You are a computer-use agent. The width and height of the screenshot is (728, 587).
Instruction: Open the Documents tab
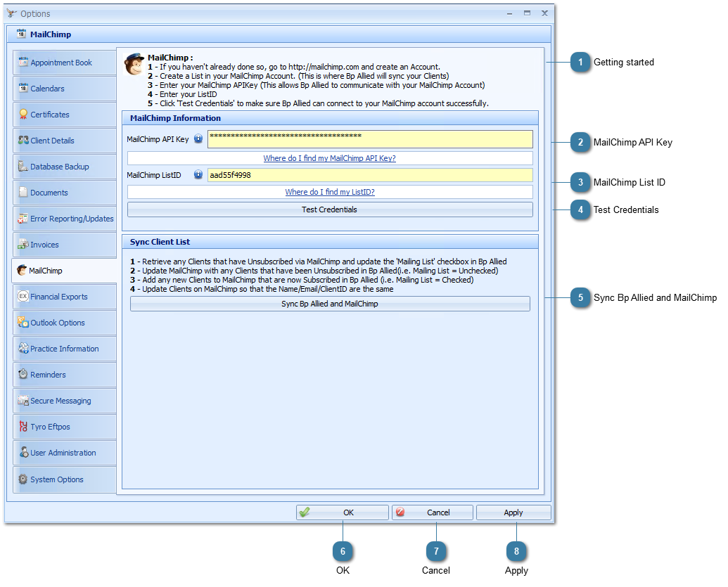[x=65, y=193]
